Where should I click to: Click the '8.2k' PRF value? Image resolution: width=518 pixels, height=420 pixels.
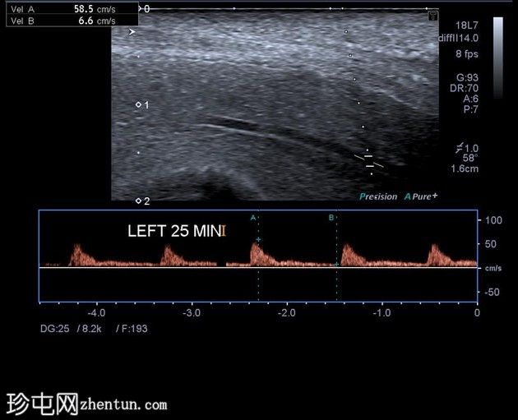tap(91, 329)
